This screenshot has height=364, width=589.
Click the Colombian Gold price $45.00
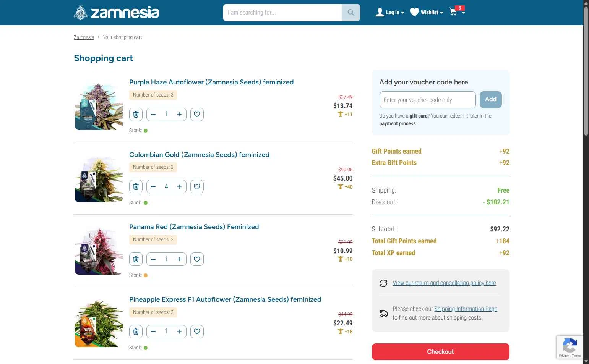343,178
